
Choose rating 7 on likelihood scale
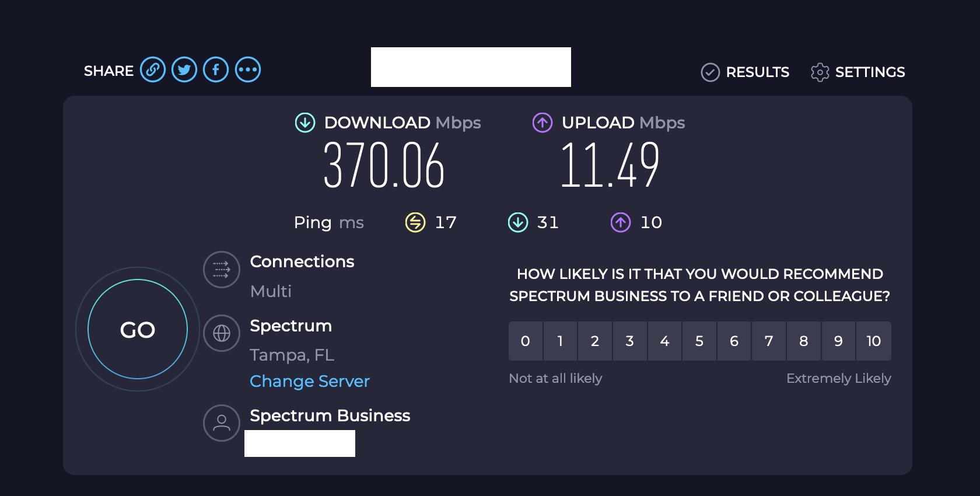coord(769,341)
